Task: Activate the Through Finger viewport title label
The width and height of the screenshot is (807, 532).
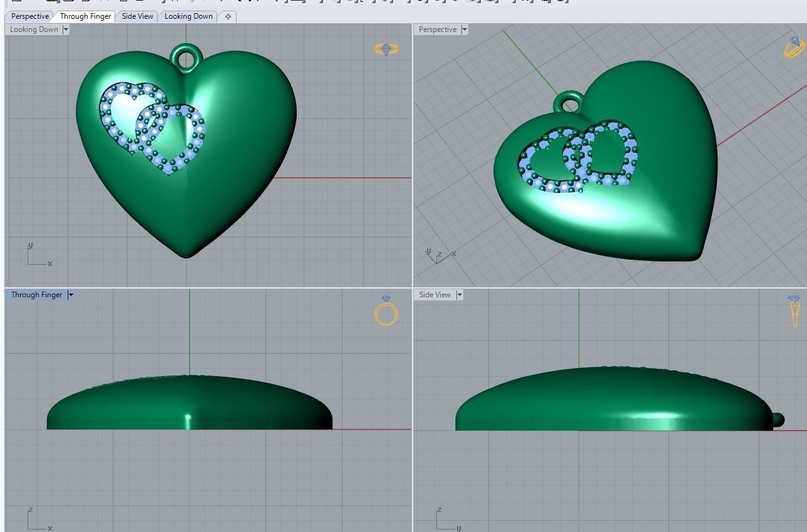Action: click(36, 295)
